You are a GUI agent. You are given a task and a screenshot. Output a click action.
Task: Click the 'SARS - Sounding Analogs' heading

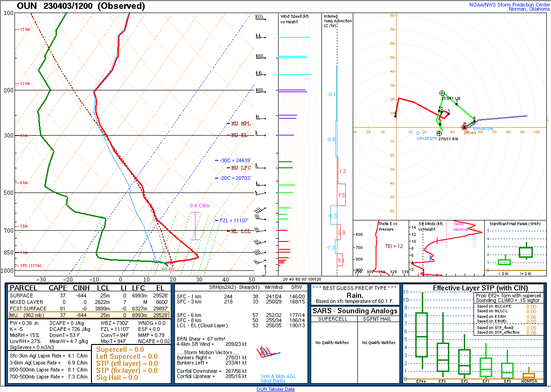pos(355,311)
